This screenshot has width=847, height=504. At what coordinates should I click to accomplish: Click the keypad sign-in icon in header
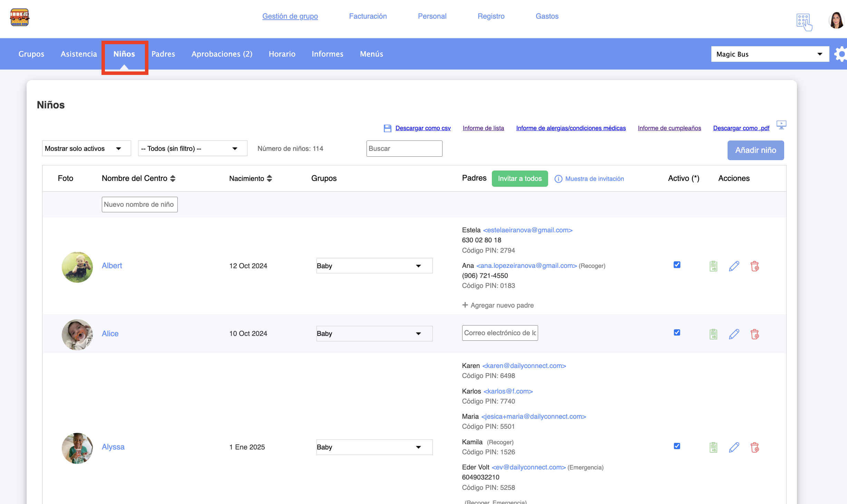804,22
